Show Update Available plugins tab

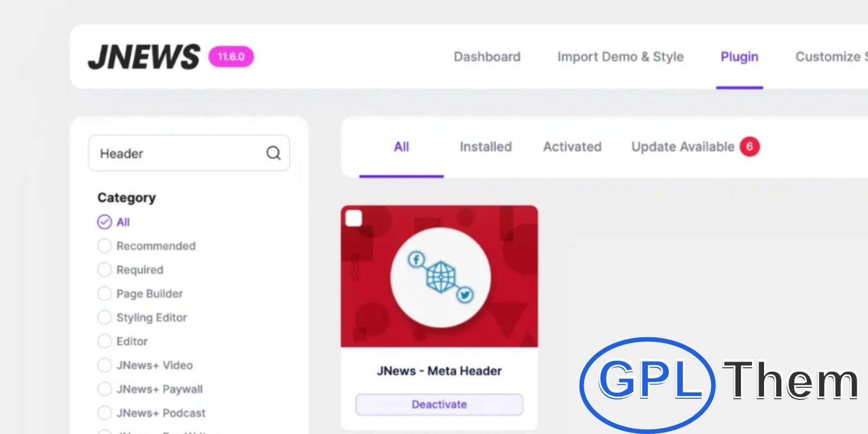coord(682,146)
